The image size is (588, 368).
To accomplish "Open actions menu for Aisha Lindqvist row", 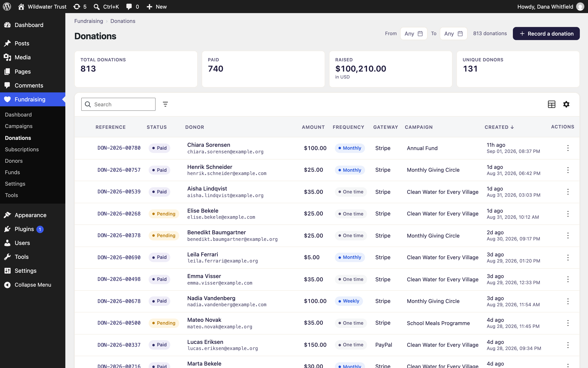I will (x=568, y=192).
